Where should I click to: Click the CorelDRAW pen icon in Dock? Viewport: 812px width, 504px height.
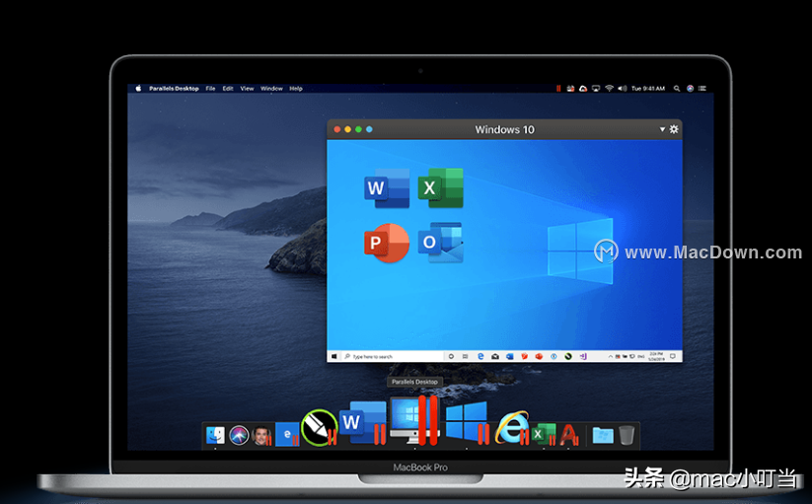pyautogui.click(x=319, y=428)
